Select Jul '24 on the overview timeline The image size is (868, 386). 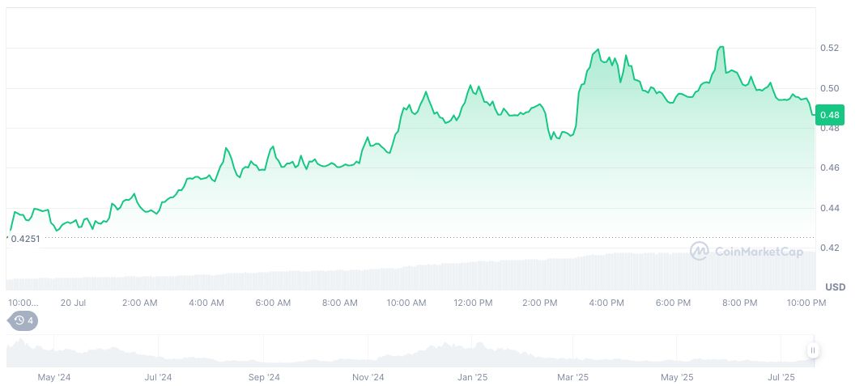tap(158, 377)
